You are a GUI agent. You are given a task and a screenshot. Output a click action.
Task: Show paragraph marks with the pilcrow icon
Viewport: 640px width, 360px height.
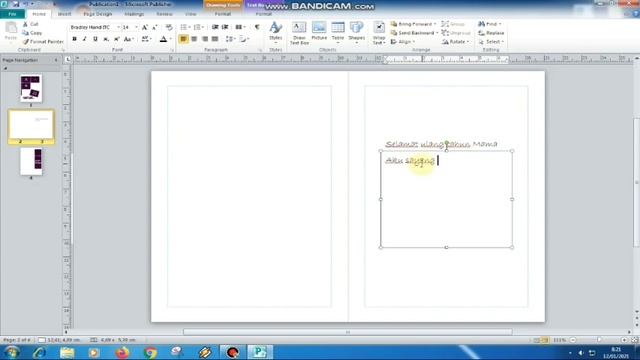[x=257, y=27]
